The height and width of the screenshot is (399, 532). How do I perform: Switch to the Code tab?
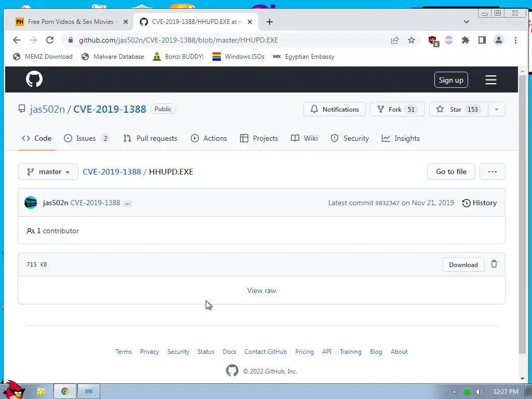(36, 138)
